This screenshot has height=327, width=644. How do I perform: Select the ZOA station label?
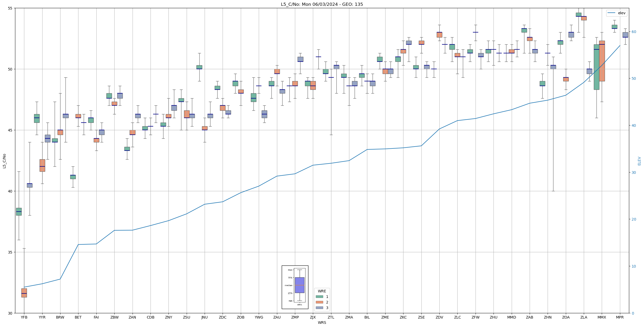click(566, 317)
